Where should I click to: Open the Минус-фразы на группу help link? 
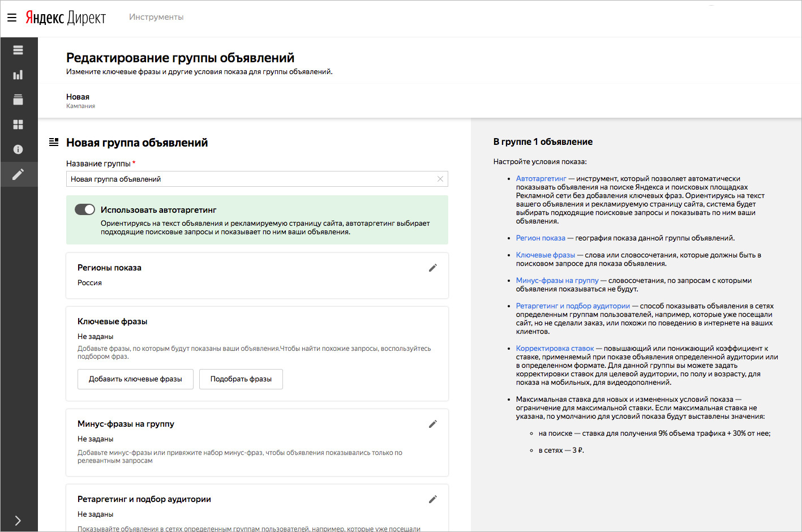point(557,280)
